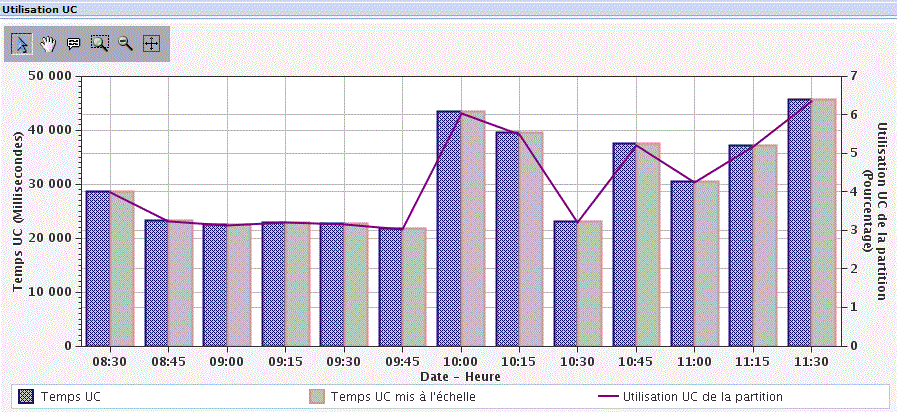897x412 pixels.
Task: Click the 08:45 time axis label
Action: [x=168, y=363]
